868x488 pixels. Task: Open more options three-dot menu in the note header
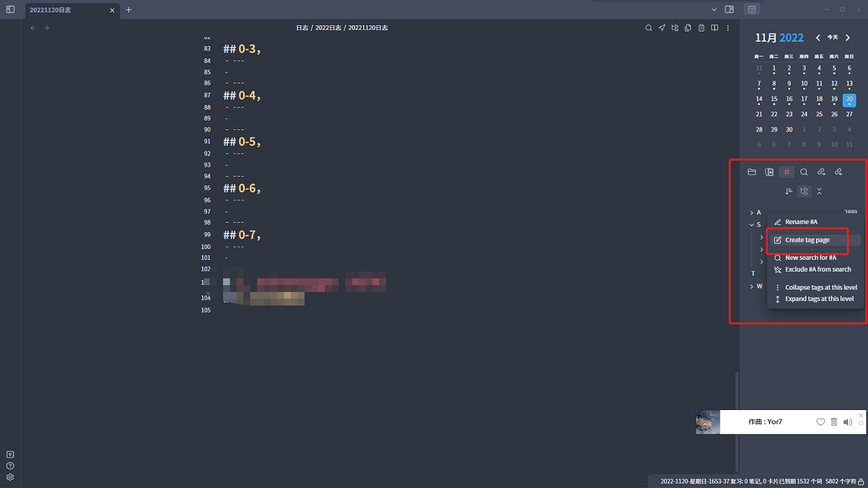point(728,28)
